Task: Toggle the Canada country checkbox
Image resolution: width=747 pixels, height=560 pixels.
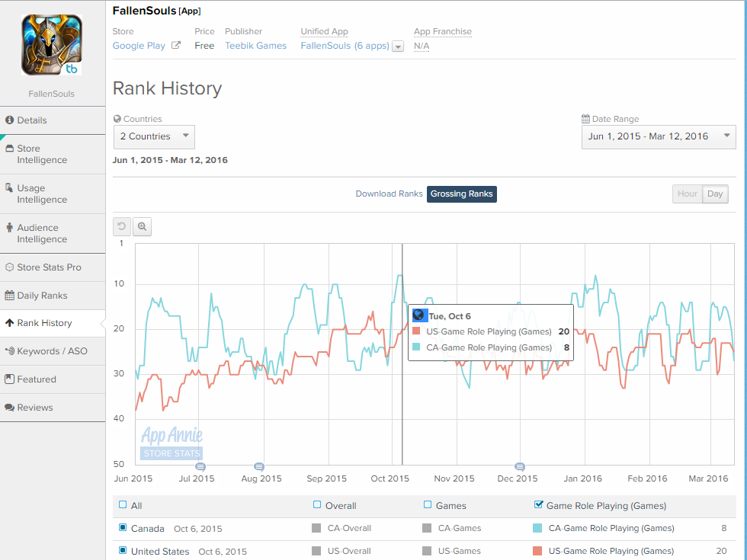Action: click(123, 527)
